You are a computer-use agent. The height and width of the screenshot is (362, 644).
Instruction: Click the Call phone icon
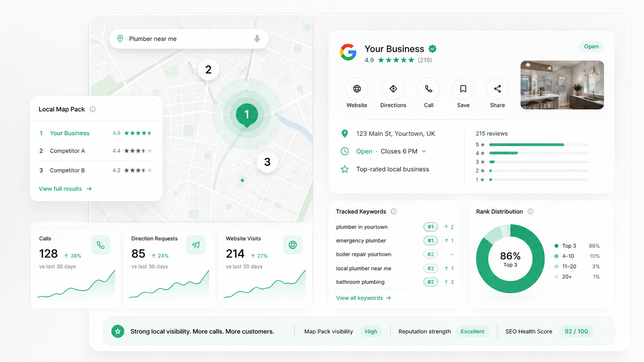click(x=429, y=89)
